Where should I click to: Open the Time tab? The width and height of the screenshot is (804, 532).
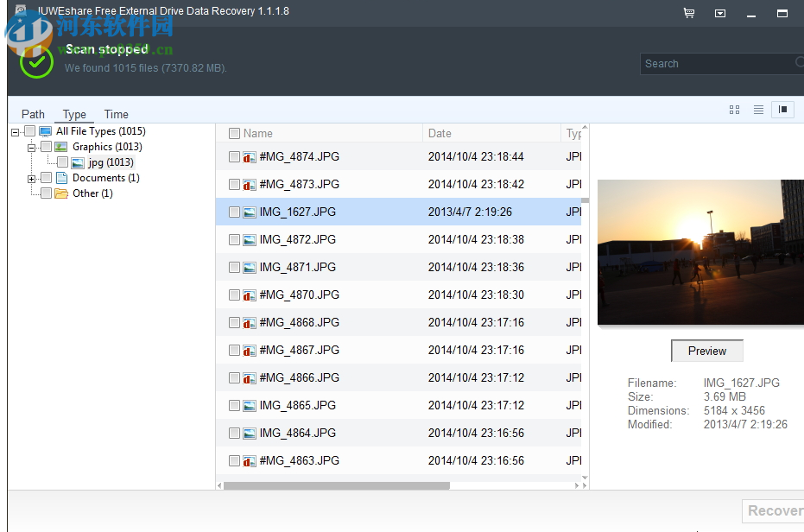(x=116, y=113)
